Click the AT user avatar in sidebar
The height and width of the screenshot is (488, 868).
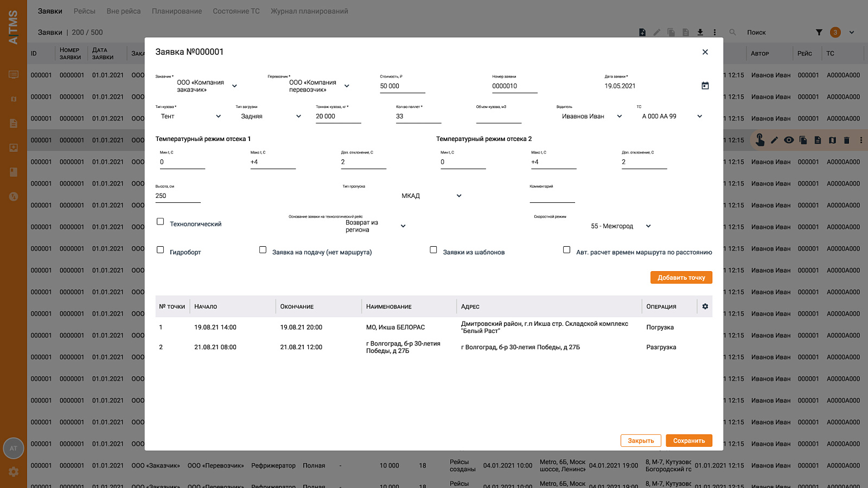tap(14, 448)
